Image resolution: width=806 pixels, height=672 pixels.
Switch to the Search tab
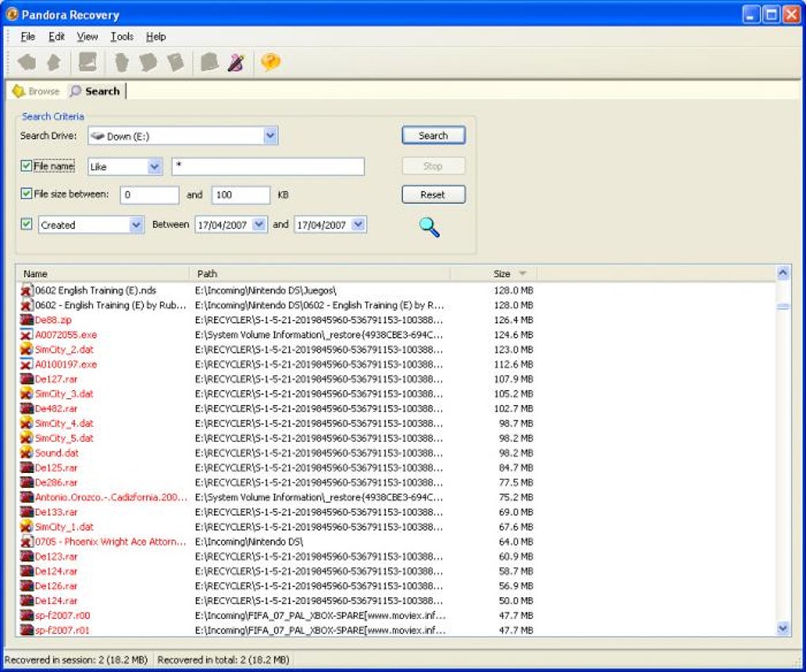(96, 91)
